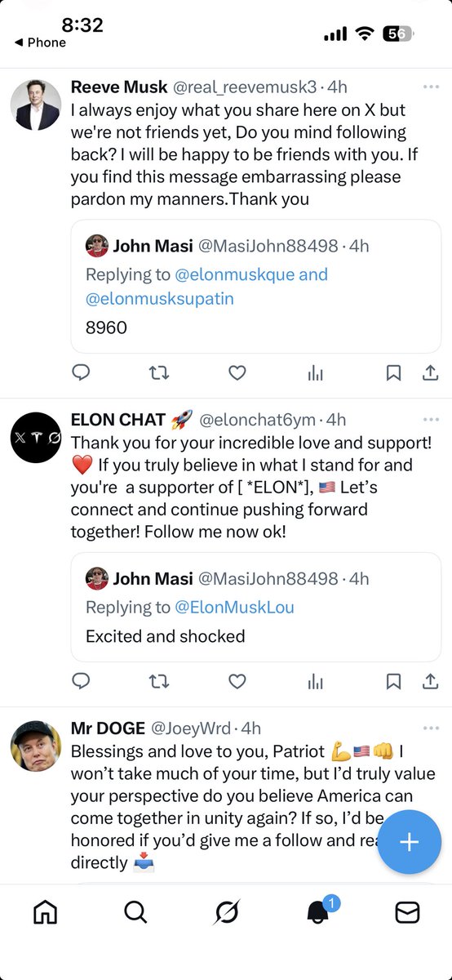This screenshot has height=980, width=452.
Task: Bookmark the Reeve Musk post
Action: click(393, 373)
